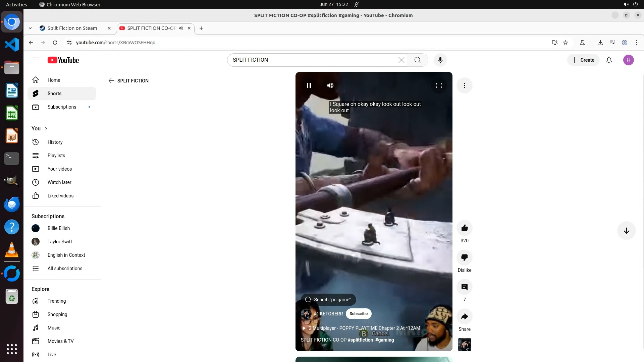
Task: Open comments on the short
Action: 464,287
